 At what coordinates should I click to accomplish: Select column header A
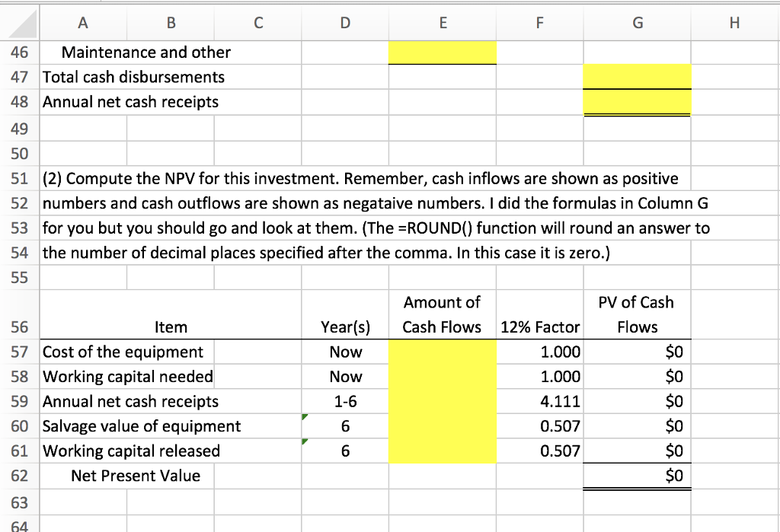[x=82, y=23]
